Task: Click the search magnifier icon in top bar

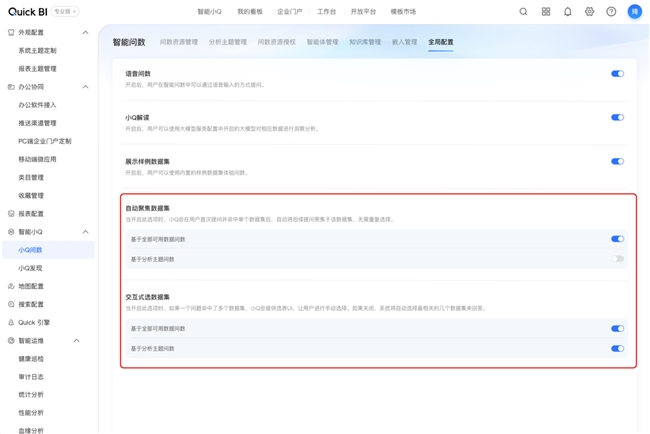Action: [523, 12]
